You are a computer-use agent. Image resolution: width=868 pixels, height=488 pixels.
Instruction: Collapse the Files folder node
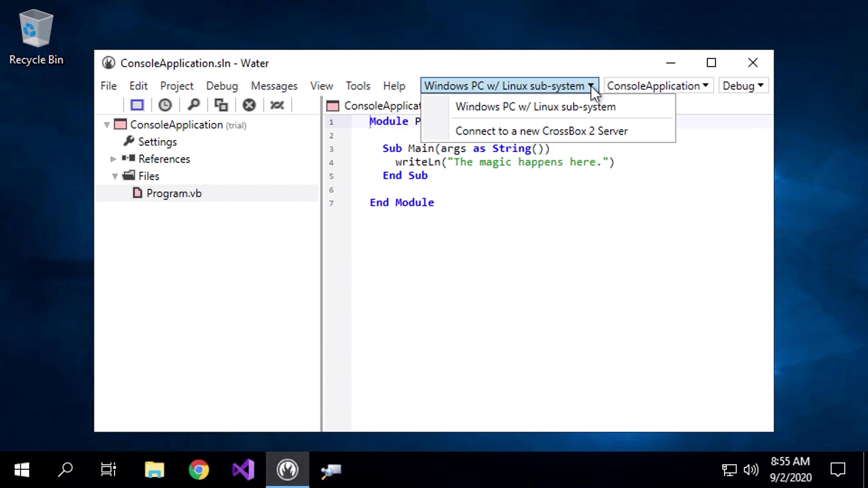(115, 176)
